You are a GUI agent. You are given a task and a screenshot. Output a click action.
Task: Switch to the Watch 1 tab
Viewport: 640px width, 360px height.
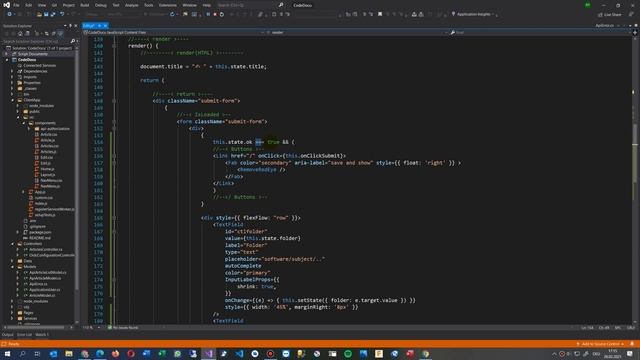click(42, 335)
